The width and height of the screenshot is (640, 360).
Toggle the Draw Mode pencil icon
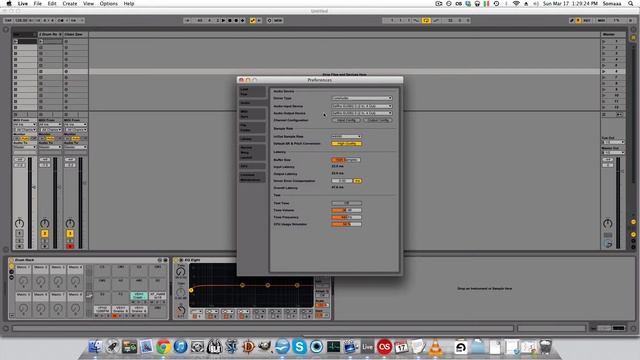coord(572,20)
